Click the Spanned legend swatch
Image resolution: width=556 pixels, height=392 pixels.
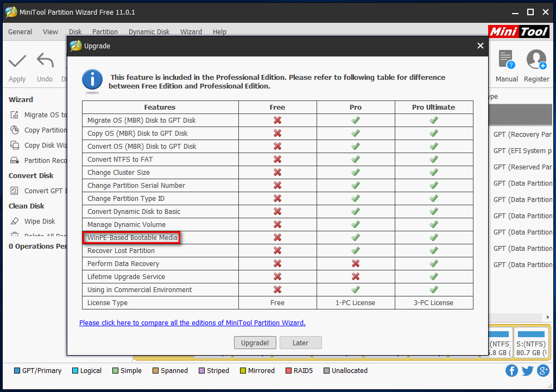pos(155,371)
